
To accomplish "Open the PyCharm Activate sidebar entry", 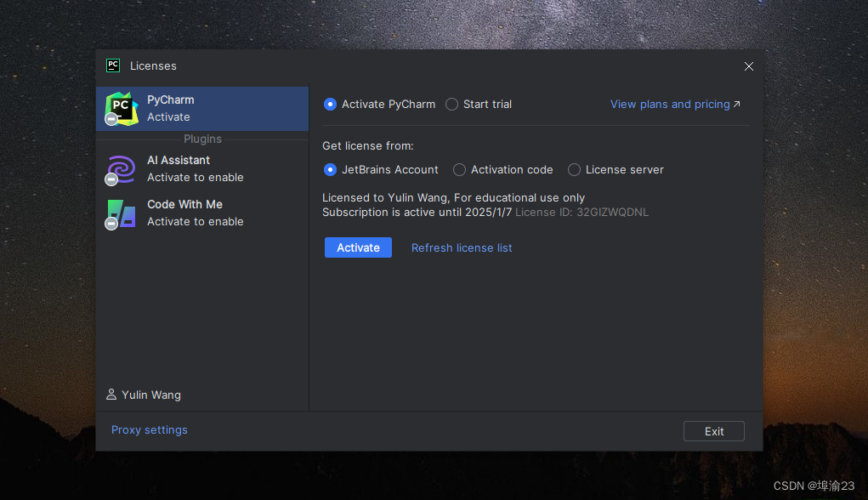I will click(x=202, y=109).
